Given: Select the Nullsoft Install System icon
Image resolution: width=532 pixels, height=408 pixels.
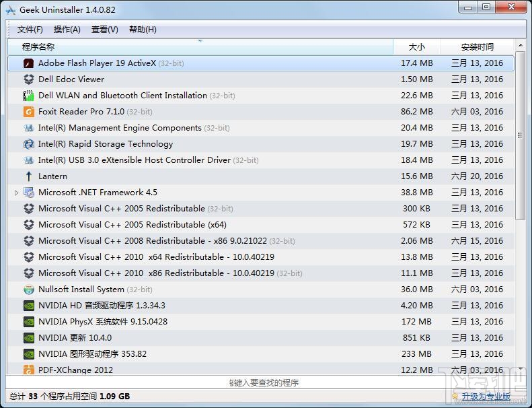Looking at the screenshot, I should coord(28,290).
